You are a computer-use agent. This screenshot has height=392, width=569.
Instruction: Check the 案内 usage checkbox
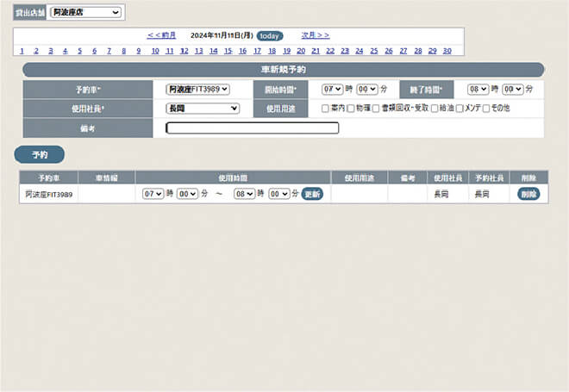pos(325,109)
